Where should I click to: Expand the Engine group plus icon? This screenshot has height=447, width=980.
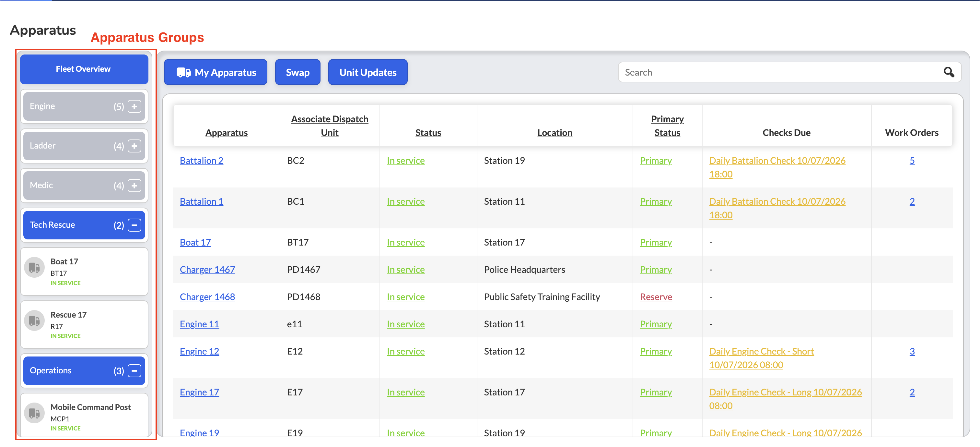pyautogui.click(x=134, y=107)
